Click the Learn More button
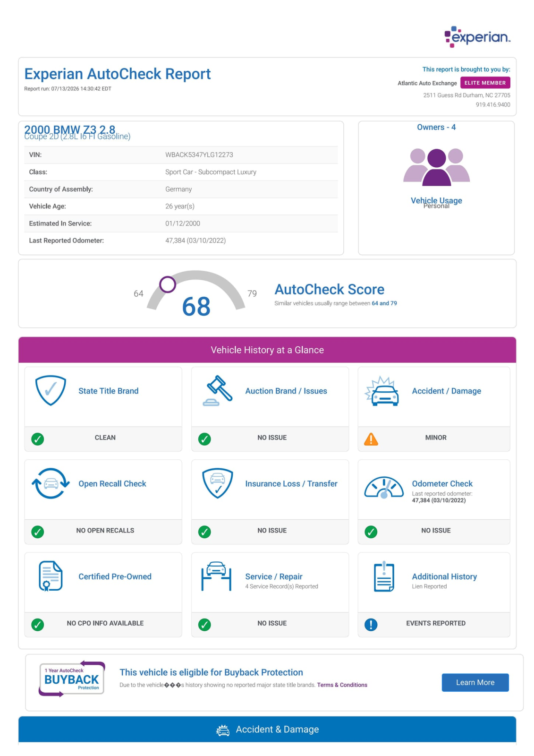Image resolution: width=534 pixels, height=756 pixels. (x=475, y=682)
